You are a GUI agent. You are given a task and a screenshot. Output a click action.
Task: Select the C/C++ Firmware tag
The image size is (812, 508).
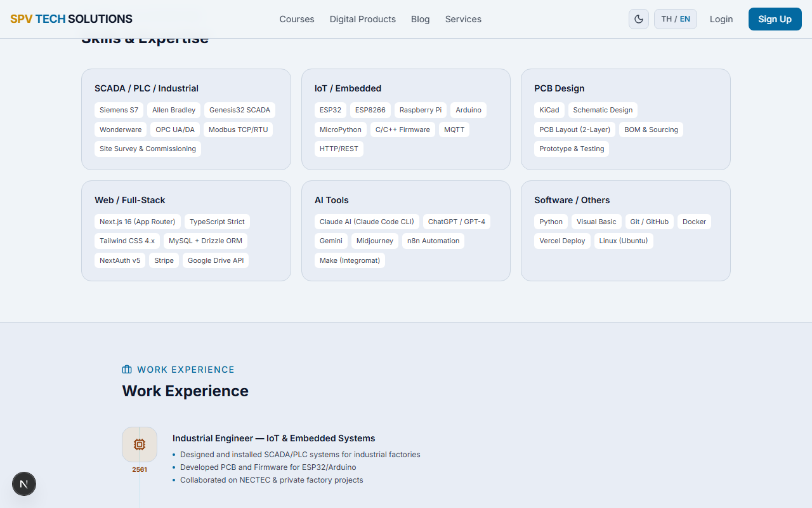click(403, 130)
